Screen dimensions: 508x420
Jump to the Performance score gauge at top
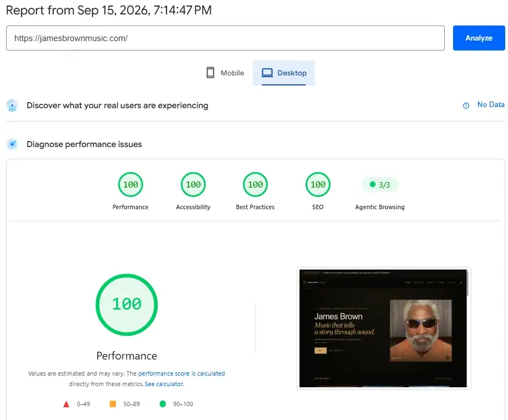(x=130, y=184)
